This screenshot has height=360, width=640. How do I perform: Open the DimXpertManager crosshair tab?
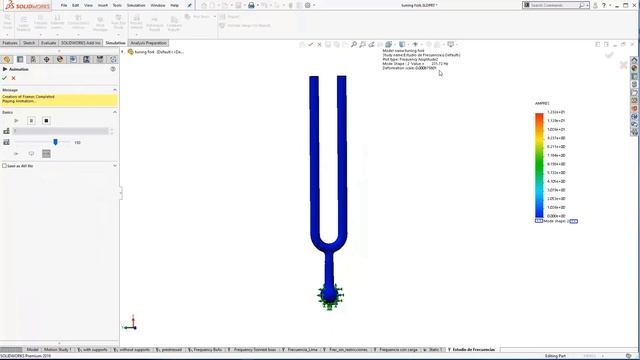click(x=47, y=60)
